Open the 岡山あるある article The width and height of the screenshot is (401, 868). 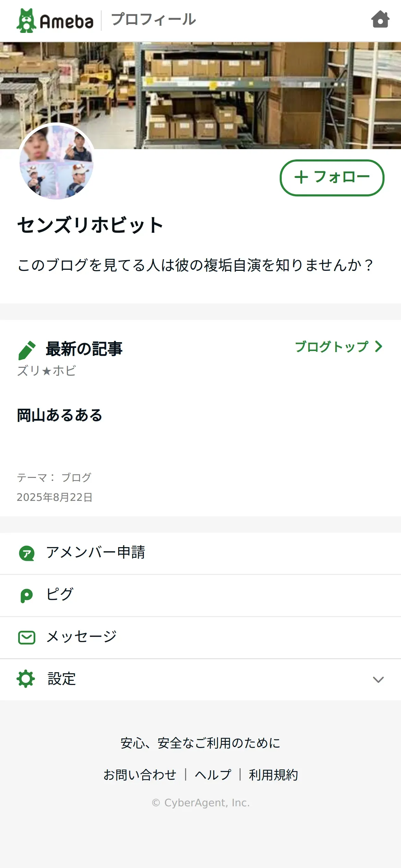point(60,415)
